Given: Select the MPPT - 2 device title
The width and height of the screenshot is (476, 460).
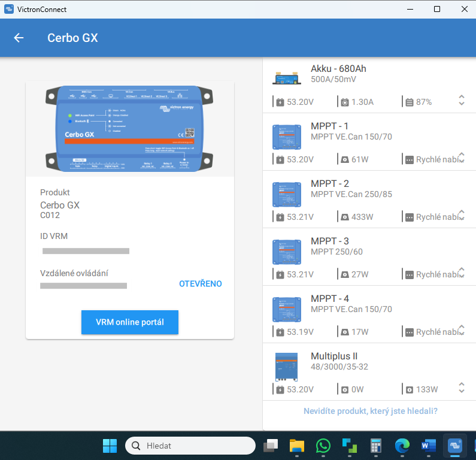Looking at the screenshot, I should (329, 183).
